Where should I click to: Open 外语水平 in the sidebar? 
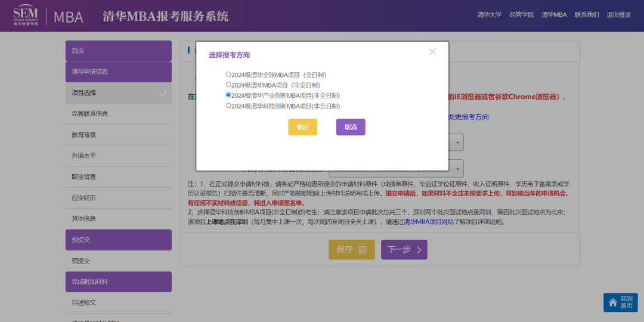pyautogui.click(x=118, y=156)
